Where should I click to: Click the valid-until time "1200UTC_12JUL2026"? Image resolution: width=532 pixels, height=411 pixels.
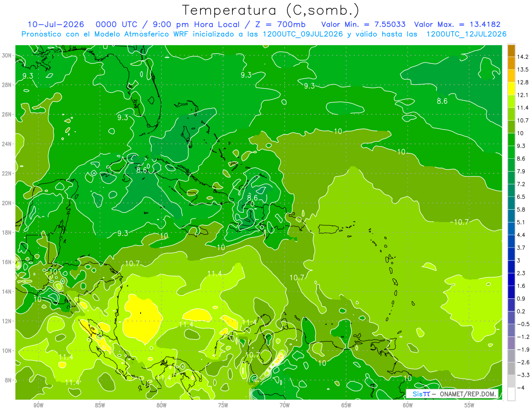466,34
